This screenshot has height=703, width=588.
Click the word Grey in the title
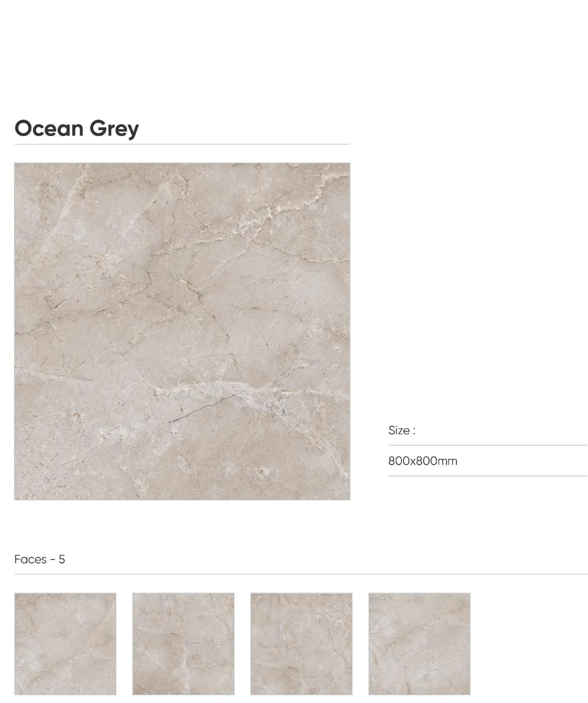pyautogui.click(x=114, y=129)
